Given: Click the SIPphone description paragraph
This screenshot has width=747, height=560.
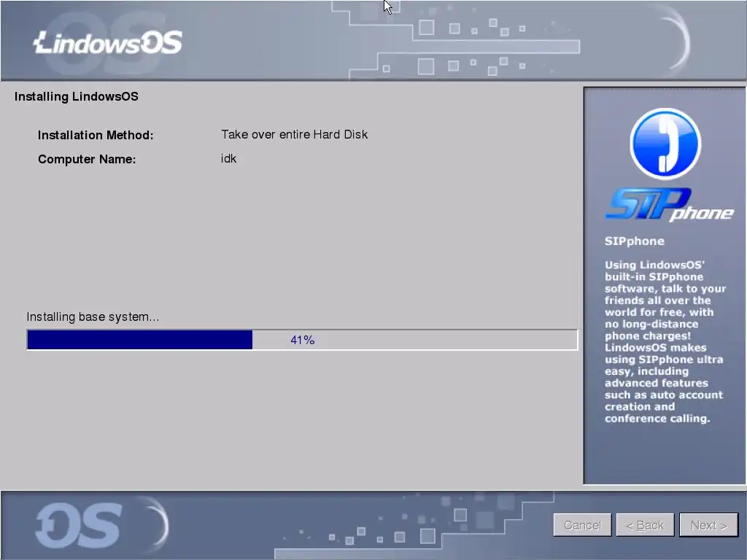Looking at the screenshot, I should (x=665, y=341).
